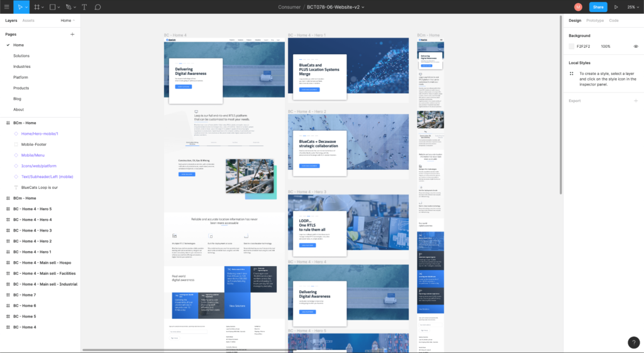Select the Text tool
The image size is (644, 353).
click(84, 7)
